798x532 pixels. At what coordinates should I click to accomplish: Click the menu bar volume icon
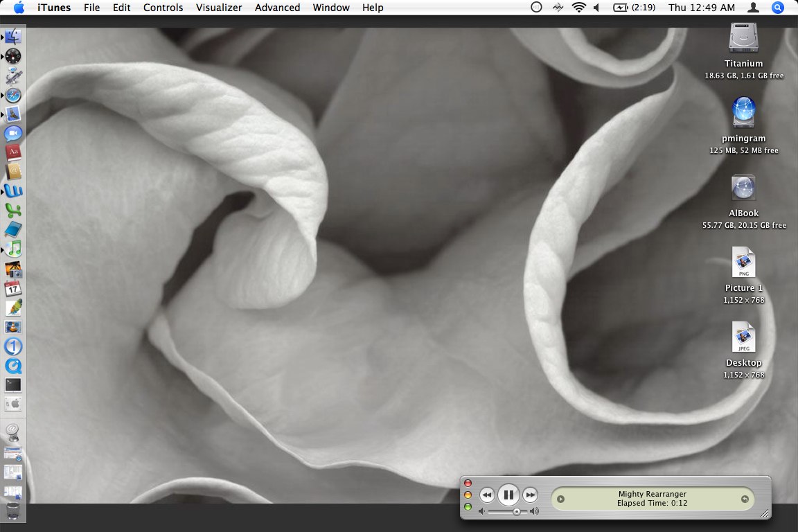(596, 8)
